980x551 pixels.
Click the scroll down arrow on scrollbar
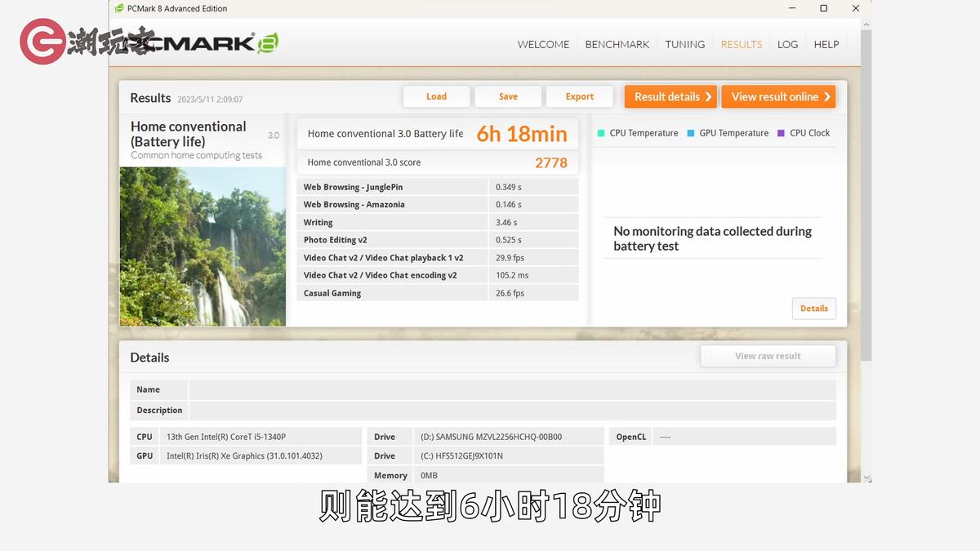click(866, 478)
